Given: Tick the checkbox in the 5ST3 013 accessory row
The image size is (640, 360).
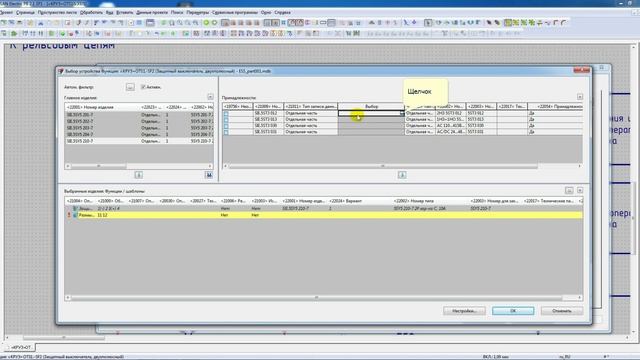Looking at the screenshot, I should [226, 120].
